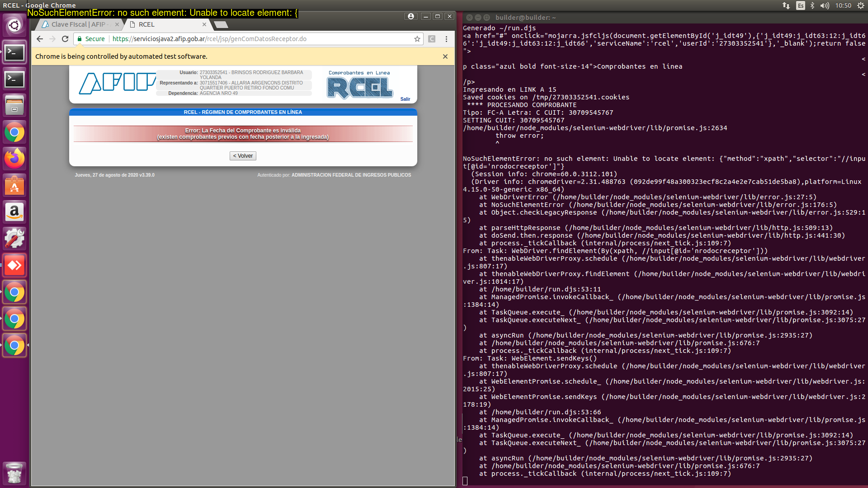Click the blue RCEL - RÉGIMEN DE COMPROBANTES header bar
The height and width of the screenshot is (488, 868).
[x=243, y=112]
